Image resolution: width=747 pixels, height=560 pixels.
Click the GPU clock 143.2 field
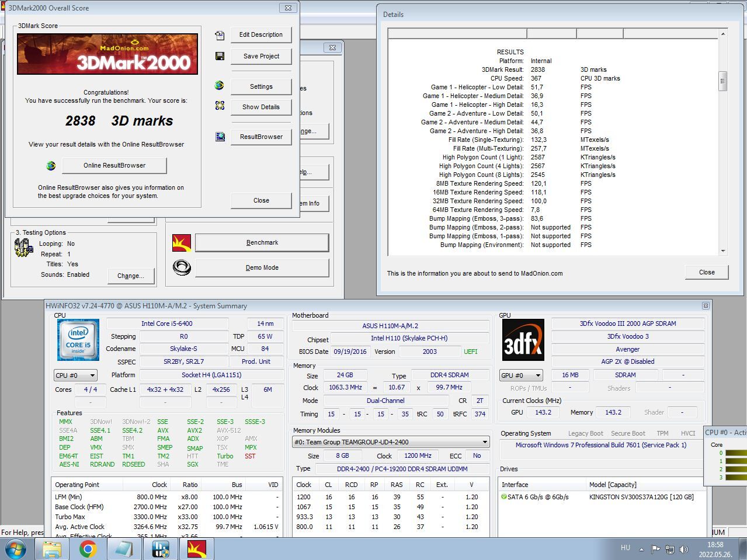tap(543, 412)
